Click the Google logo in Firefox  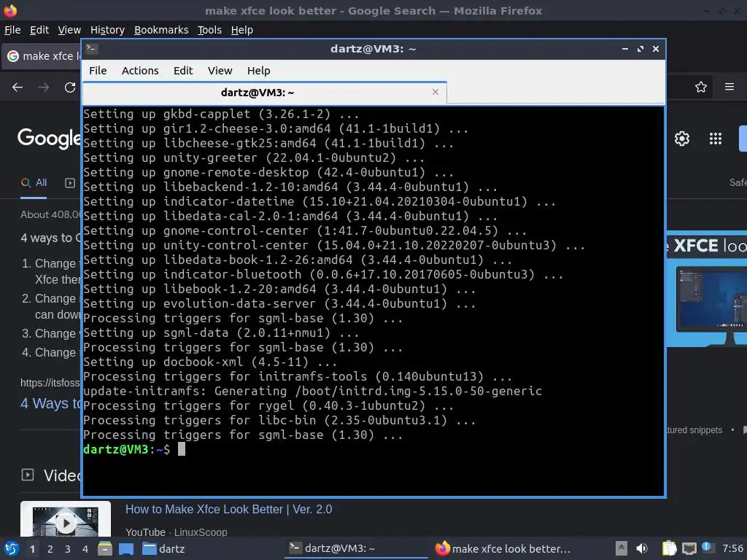[49, 138]
